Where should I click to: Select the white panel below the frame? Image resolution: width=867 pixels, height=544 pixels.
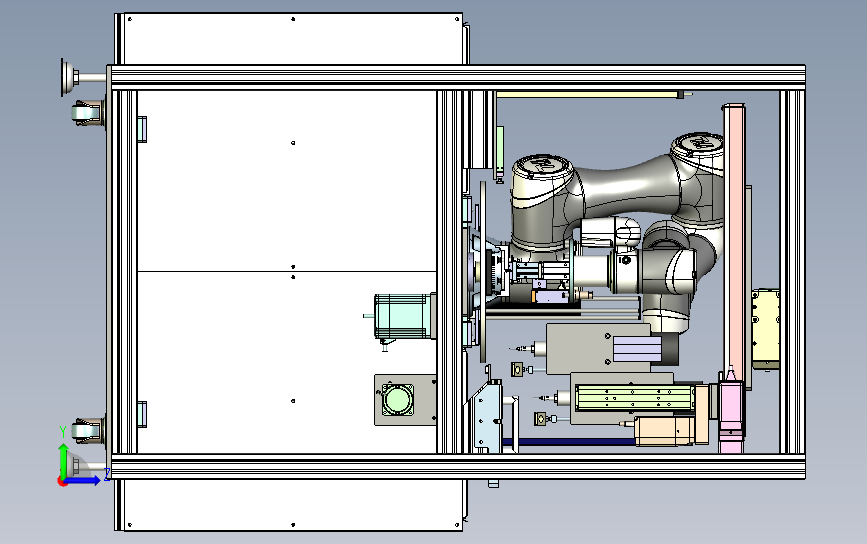pyautogui.click(x=293, y=505)
